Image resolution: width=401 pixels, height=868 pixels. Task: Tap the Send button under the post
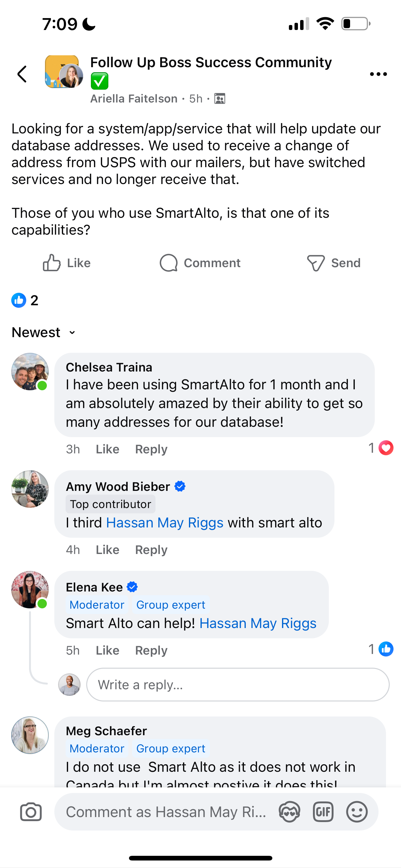pyautogui.click(x=334, y=263)
